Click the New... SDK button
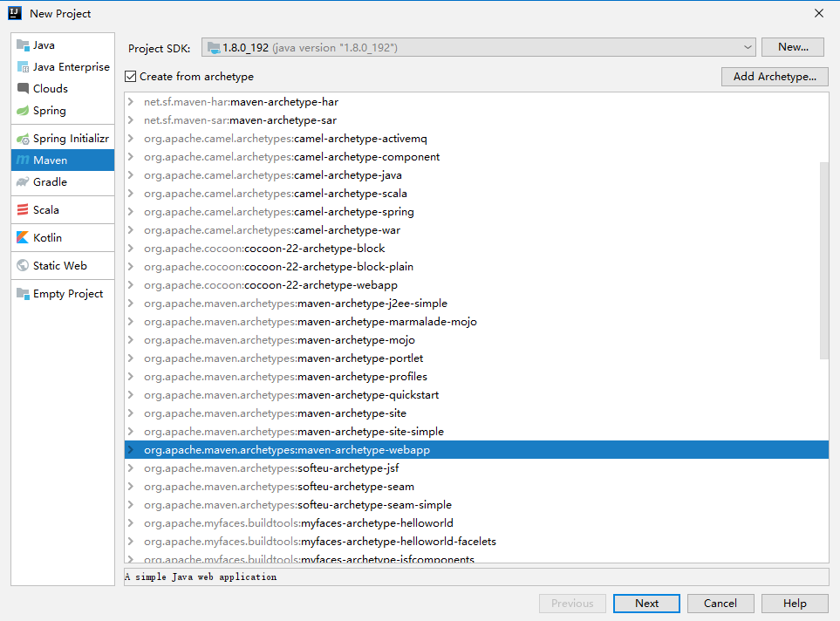The width and height of the screenshot is (840, 621). (793, 47)
